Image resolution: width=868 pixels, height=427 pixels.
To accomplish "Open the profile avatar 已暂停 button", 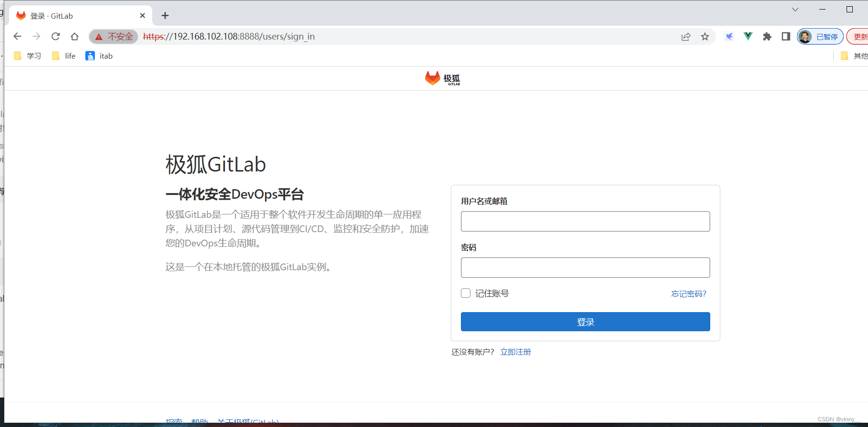I will click(x=820, y=37).
